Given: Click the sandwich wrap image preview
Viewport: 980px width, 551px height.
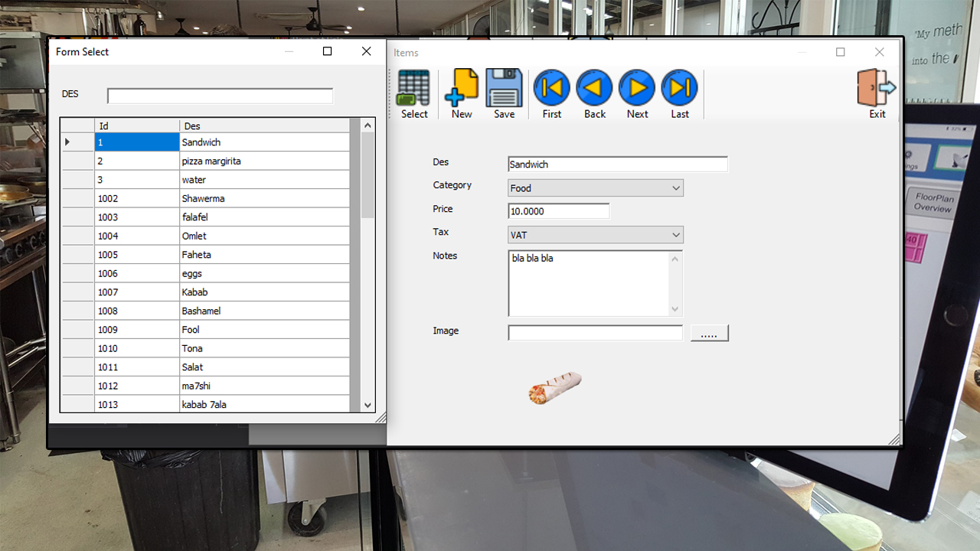Looking at the screenshot, I should click(x=554, y=388).
